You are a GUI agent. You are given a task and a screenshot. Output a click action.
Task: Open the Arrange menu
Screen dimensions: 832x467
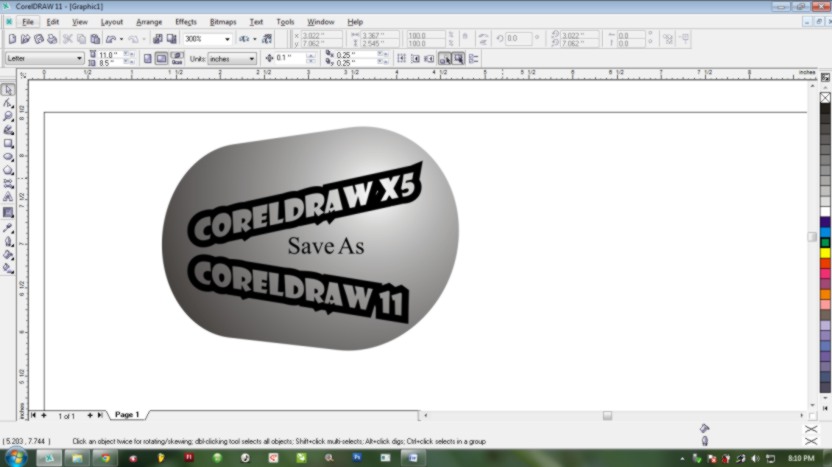click(x=149, y=22)
